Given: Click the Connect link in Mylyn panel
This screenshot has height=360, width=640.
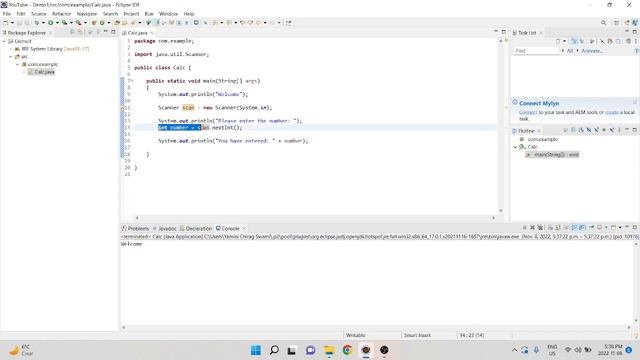Looking at the screenshot, I should (528, 112).
